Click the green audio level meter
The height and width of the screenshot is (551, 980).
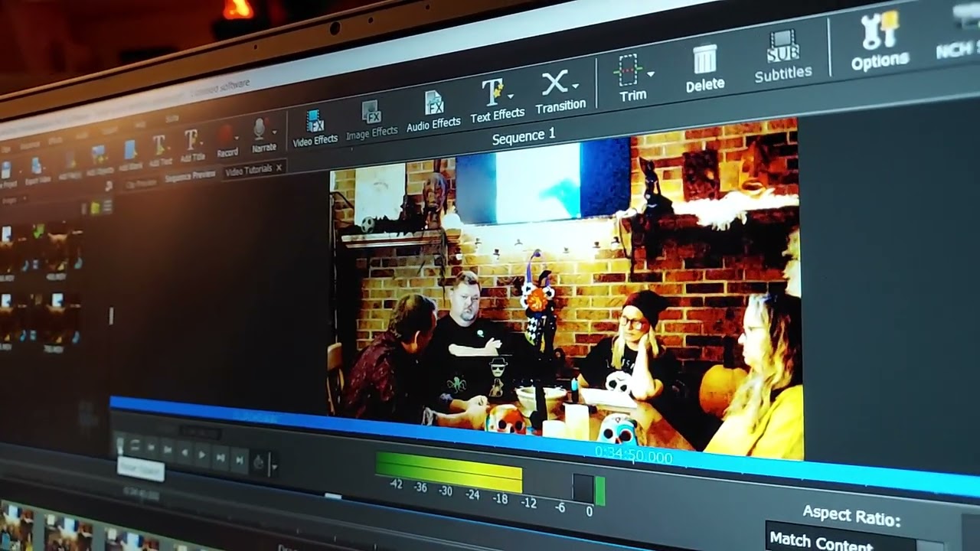coord(449,472)
